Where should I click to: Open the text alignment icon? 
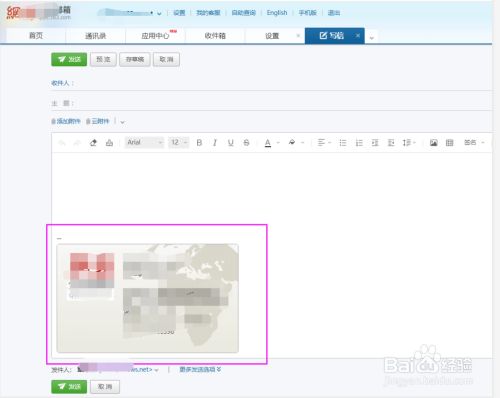(x=321, y=143)
